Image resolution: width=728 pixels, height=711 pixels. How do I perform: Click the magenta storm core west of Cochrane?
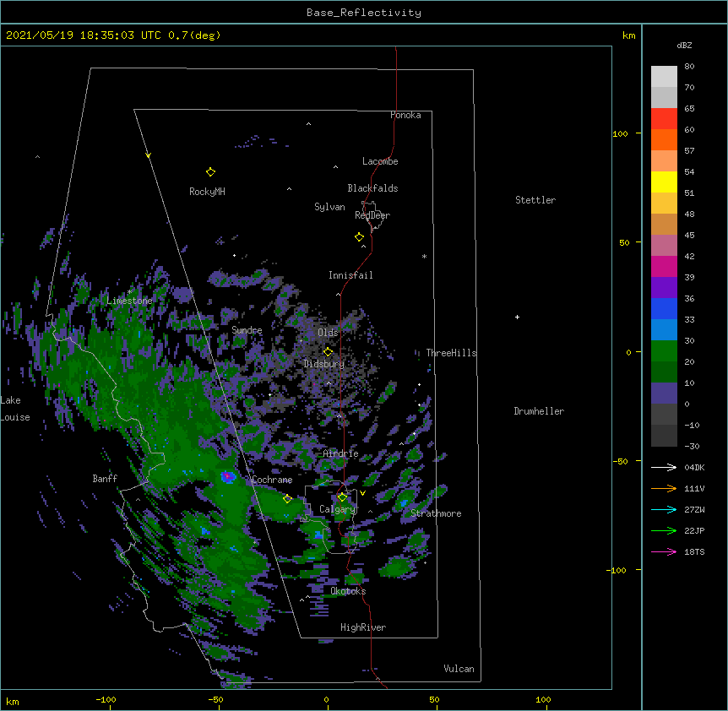pos(227,475)
